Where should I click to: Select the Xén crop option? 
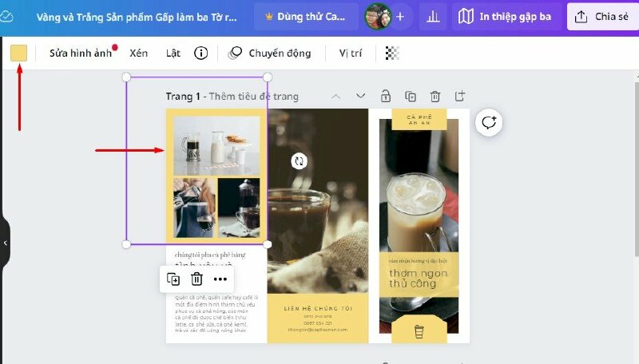tap(139, 53)
